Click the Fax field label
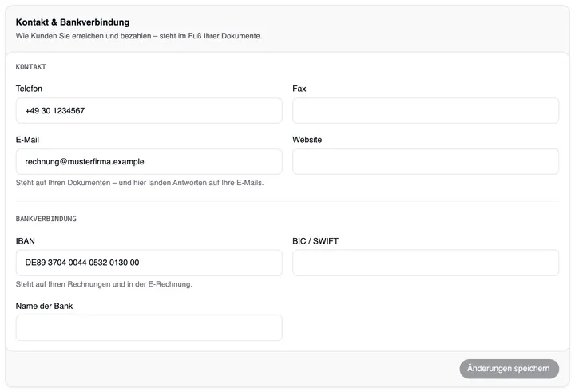 coord(299,89)
